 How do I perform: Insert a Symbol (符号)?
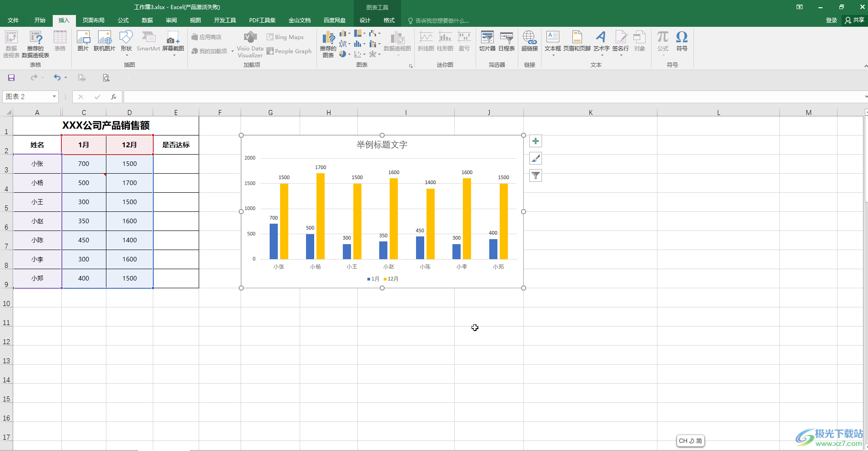[682, 41]
